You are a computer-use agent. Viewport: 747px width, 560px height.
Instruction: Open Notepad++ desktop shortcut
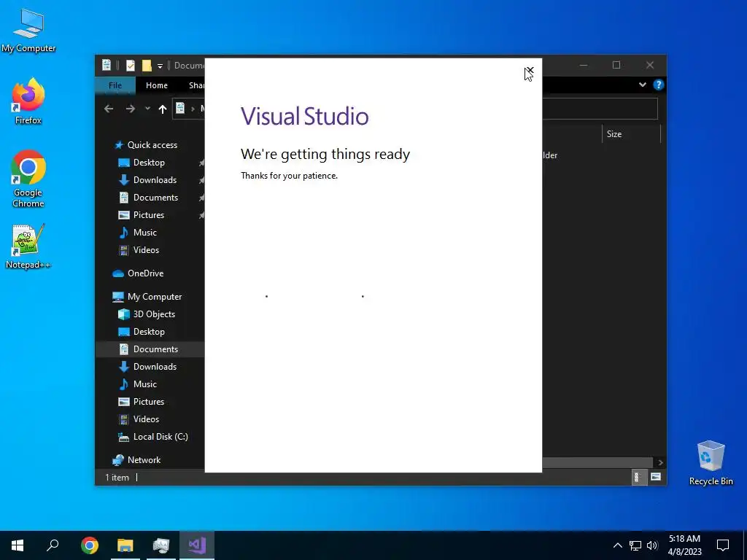(28, 246)
